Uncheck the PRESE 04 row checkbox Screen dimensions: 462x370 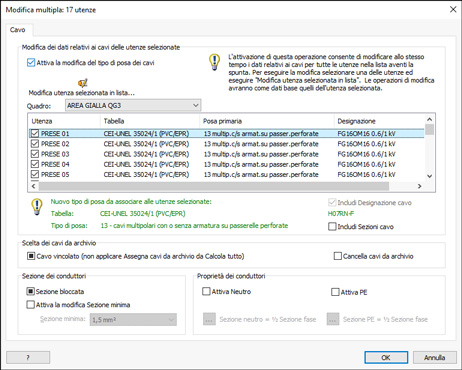35,164
